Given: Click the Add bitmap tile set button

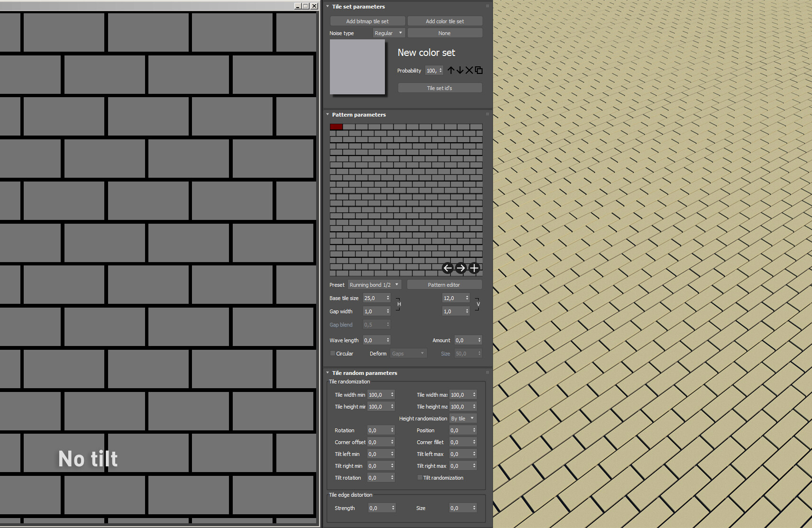Looking at the screenshot, I should [367, 21].
